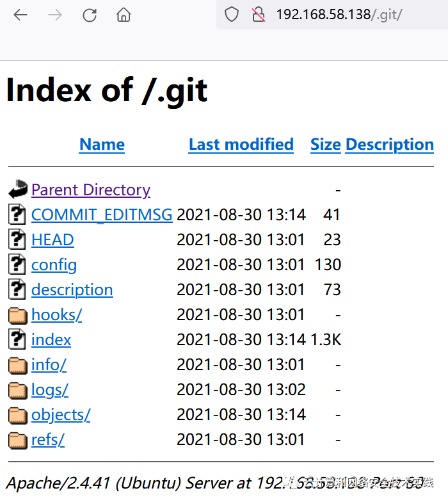Open the logs/ directory
448x502 pixels.
[49, 390]
